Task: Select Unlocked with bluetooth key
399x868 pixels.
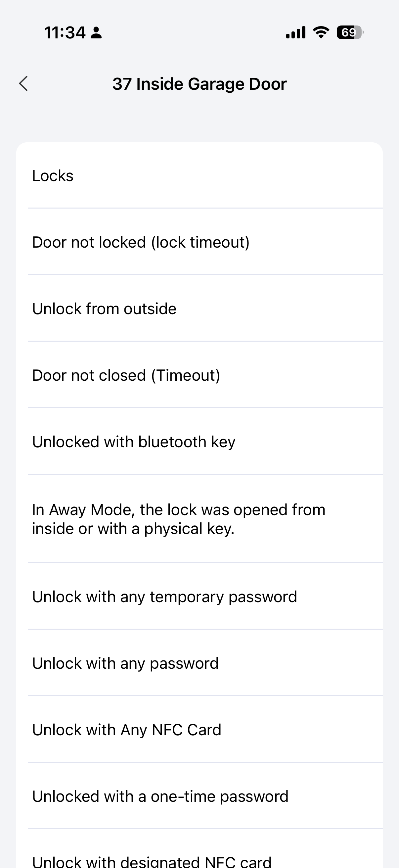Action: pyautogui.click(x=199, y=442)
